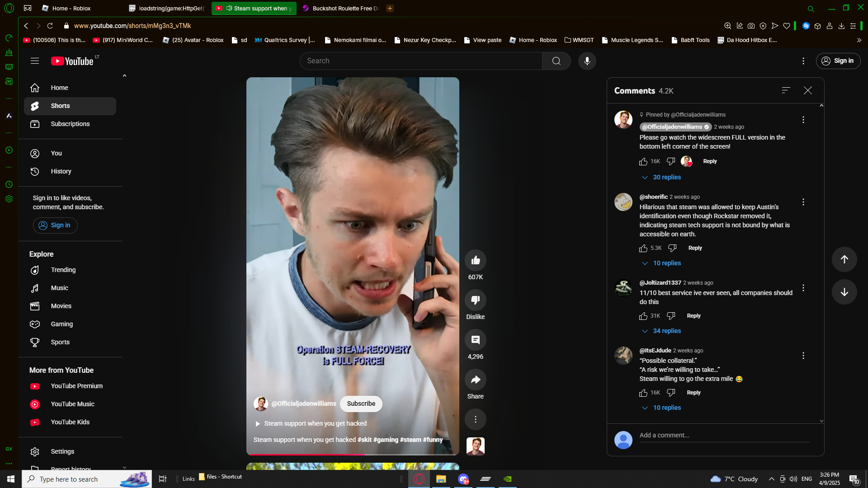868x488 pixels.
Task: Go to previous short with up arrow
Action: (x=844, y=259)
